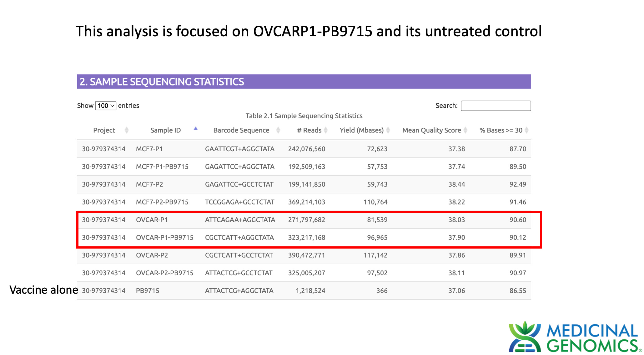Viewport: 644px width, 355px height.
Task: Click sort arrows beside % Bases >= 30
Action: [527, 130]
